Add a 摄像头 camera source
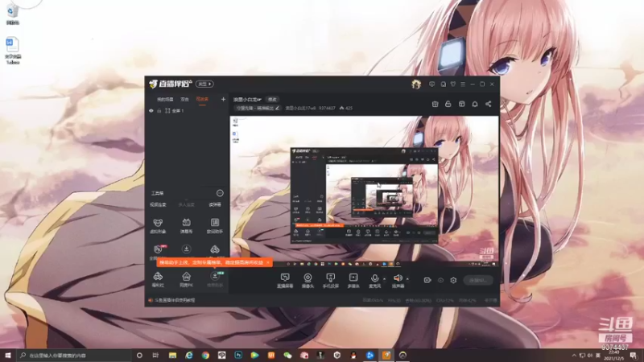The width and height of the screenshot is (644, 362). 308,281
